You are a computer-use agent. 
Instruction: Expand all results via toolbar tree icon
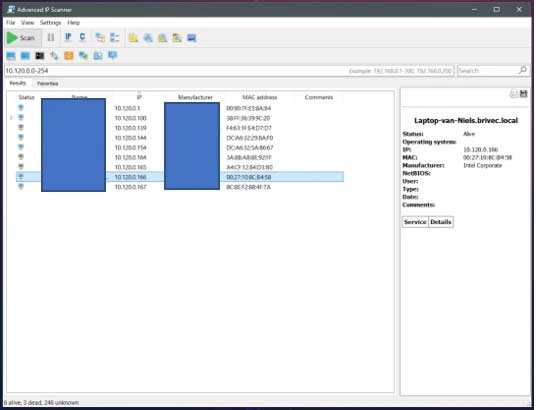[100, 38]
